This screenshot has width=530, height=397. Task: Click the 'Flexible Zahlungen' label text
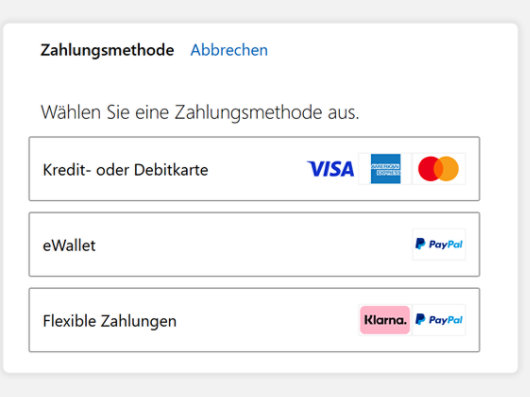[110, 321]
